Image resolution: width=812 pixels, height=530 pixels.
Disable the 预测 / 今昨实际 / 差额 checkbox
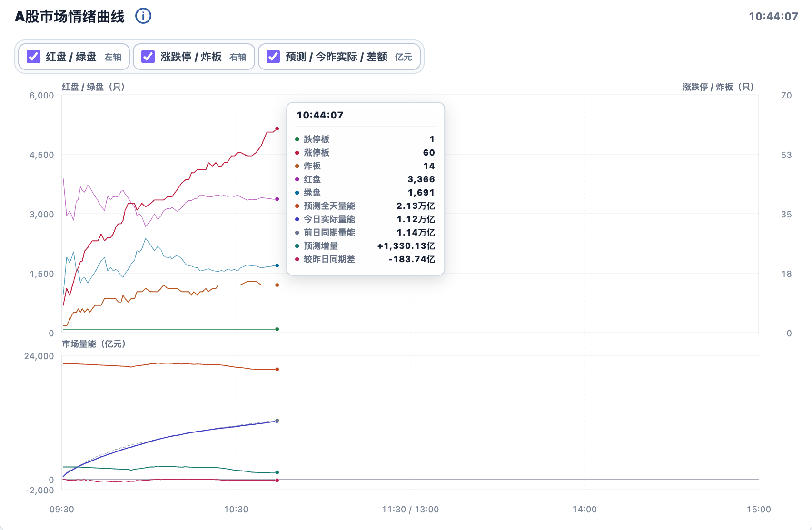pos(273,57)
